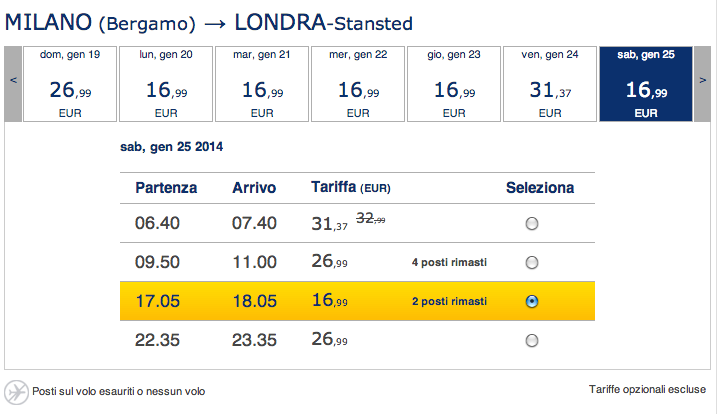717x414 pixels.
Task: Click the Partenza column header
Action: (166, 187)
